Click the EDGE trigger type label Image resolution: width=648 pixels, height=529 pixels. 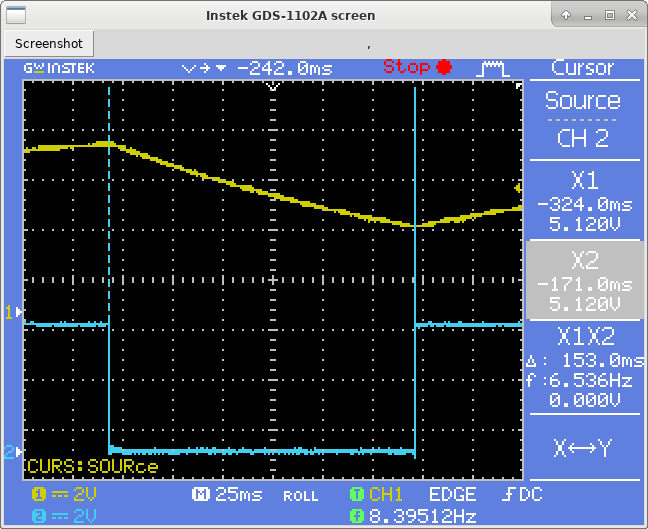point(452,494)
